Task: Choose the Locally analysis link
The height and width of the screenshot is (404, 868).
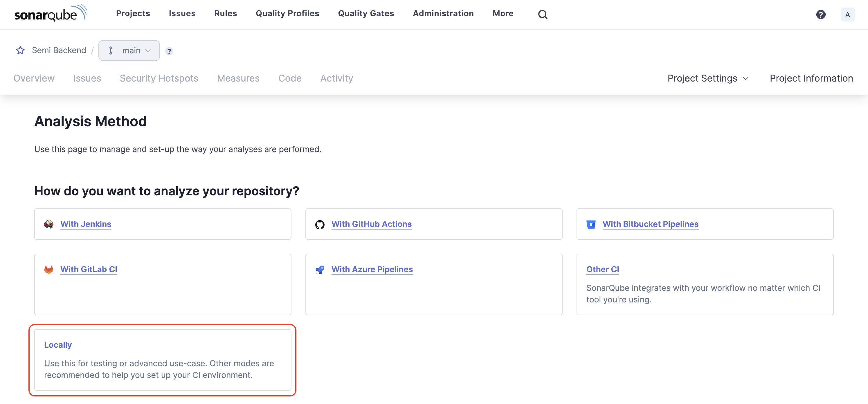Action: pos(58,345)
